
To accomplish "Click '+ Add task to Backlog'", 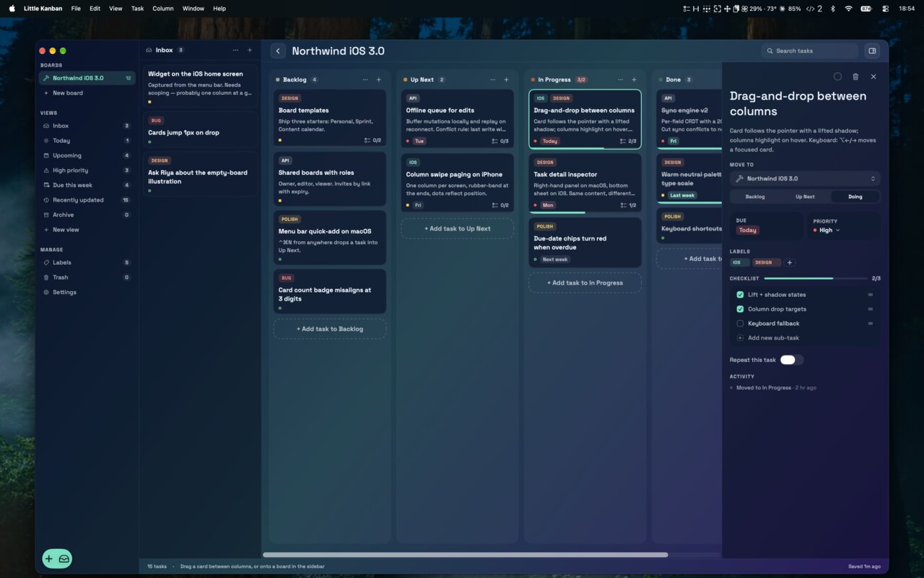I will coord(330,329).
